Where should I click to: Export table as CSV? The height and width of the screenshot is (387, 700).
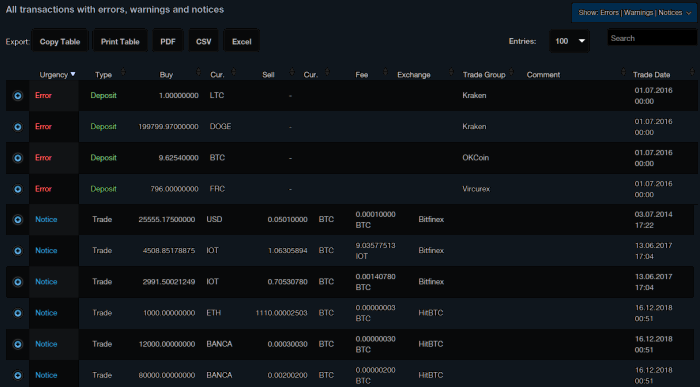point(204,42)
